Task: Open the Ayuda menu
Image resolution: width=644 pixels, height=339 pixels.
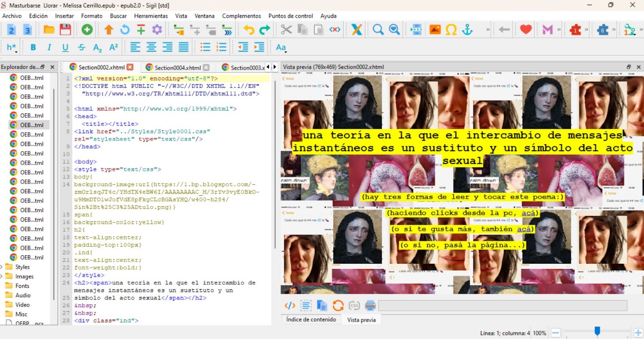Action: 328,16
